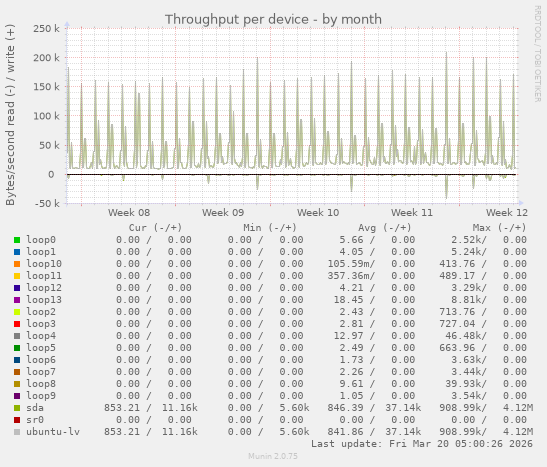Click loop12 max value '3.29k'
The height and width of the screenshot is (467, 547).
(466, 288)
